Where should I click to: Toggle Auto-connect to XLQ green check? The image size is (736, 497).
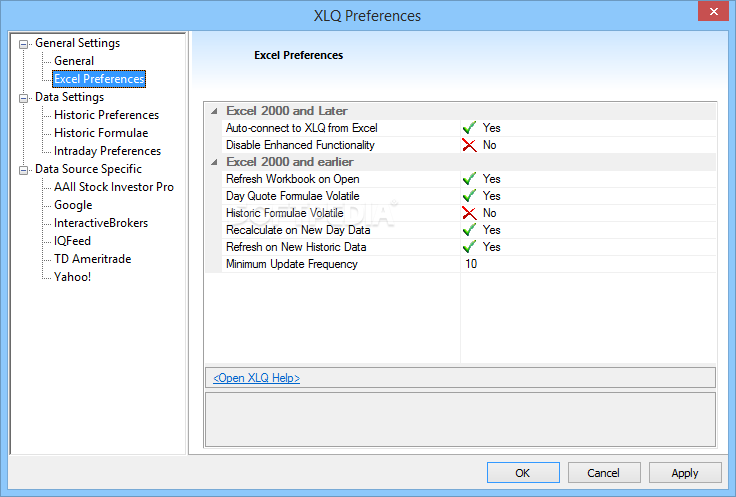coord(469,128)
